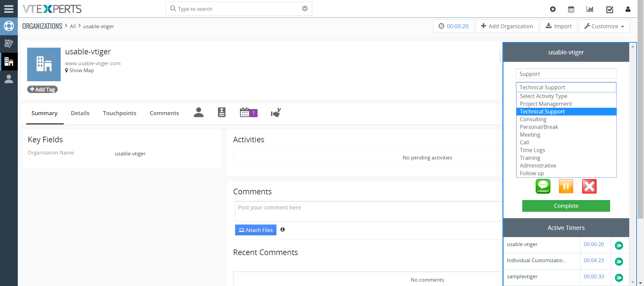Viewport: 644px width, 286px height.
Task: Open the related contacts tab icon
Action: pos(199,112)
